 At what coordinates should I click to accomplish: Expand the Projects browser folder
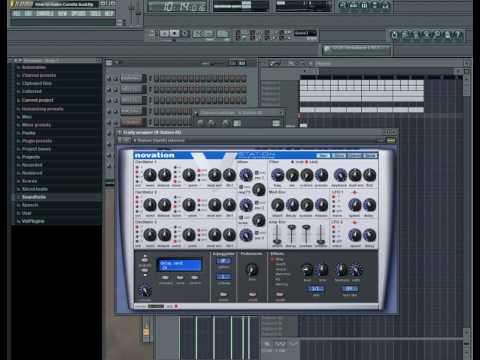point(31,157)
